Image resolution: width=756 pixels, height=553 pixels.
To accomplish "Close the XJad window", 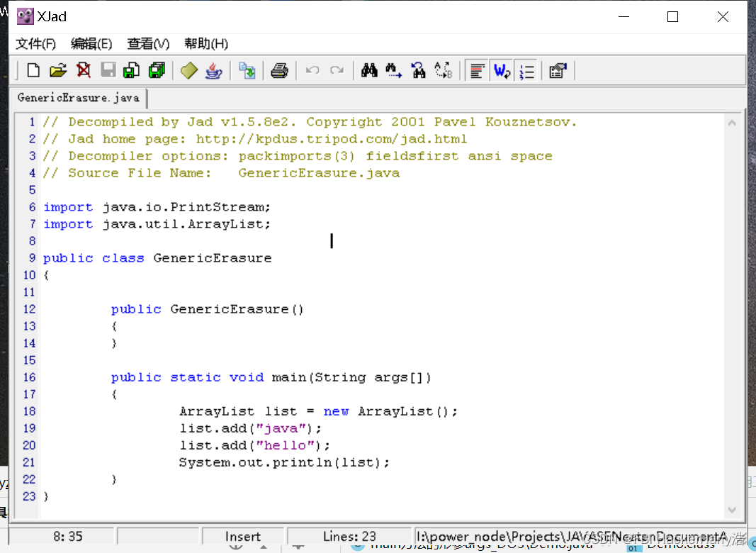I will click(x=723, y=17).
